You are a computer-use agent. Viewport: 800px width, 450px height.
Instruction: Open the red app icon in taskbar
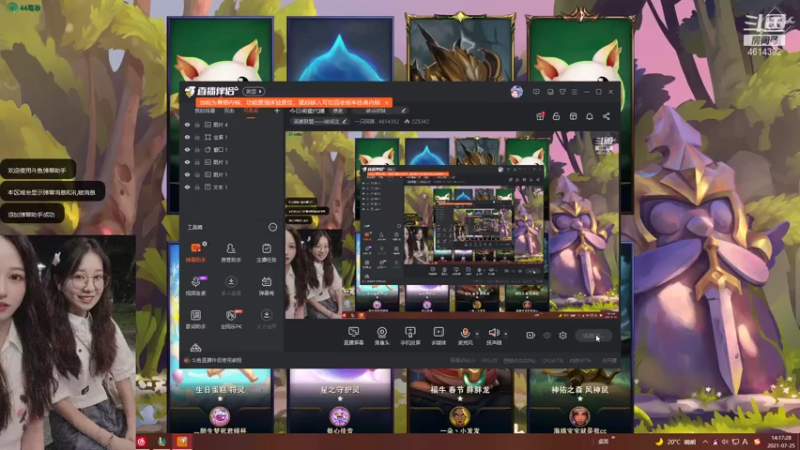(142, 441)
